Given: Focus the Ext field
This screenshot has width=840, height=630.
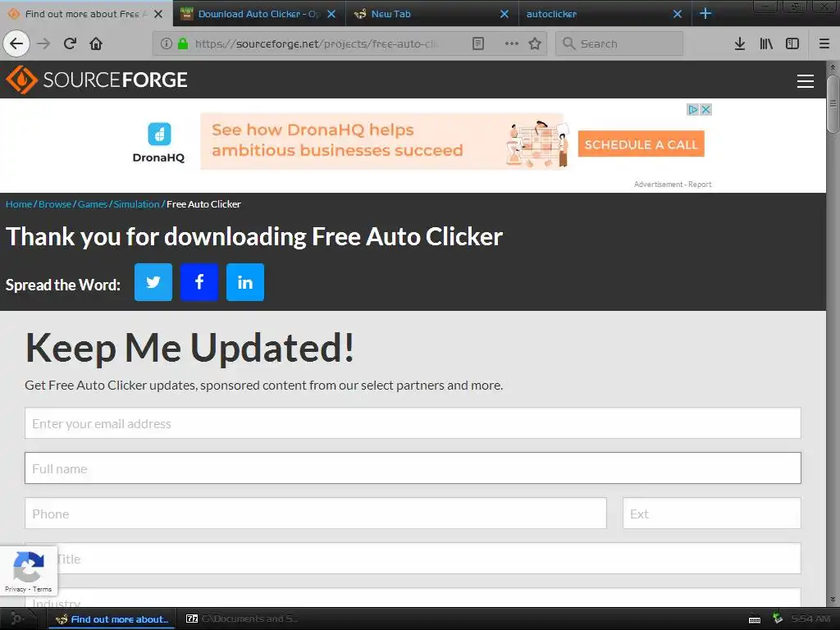Looking at the screenshot, I should (712, 514).
